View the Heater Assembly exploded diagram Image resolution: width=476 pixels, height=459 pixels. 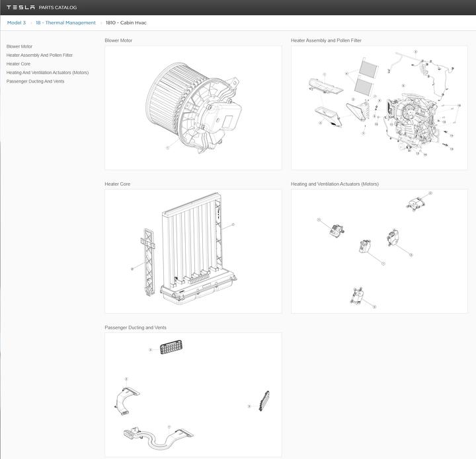click(x=379, y=107)
